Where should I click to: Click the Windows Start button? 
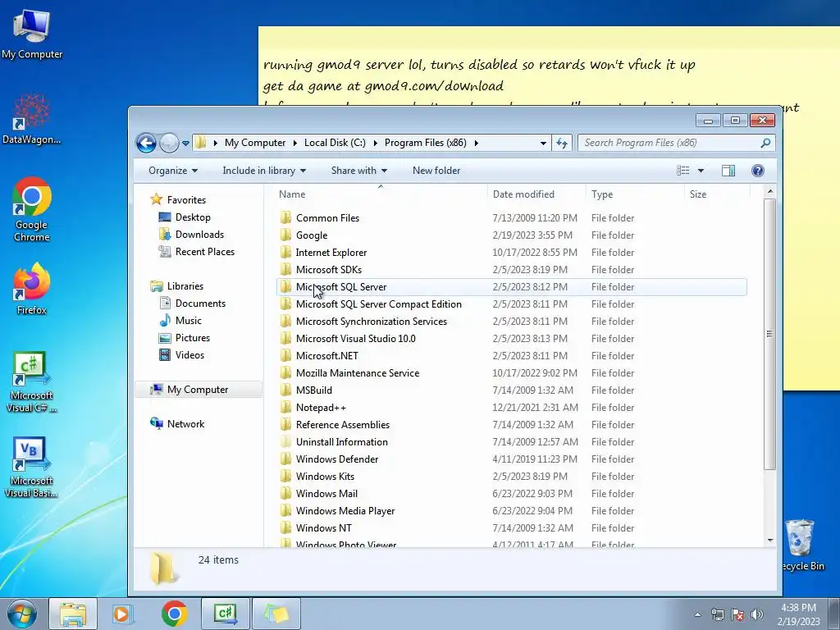click(x=22, y=614)
